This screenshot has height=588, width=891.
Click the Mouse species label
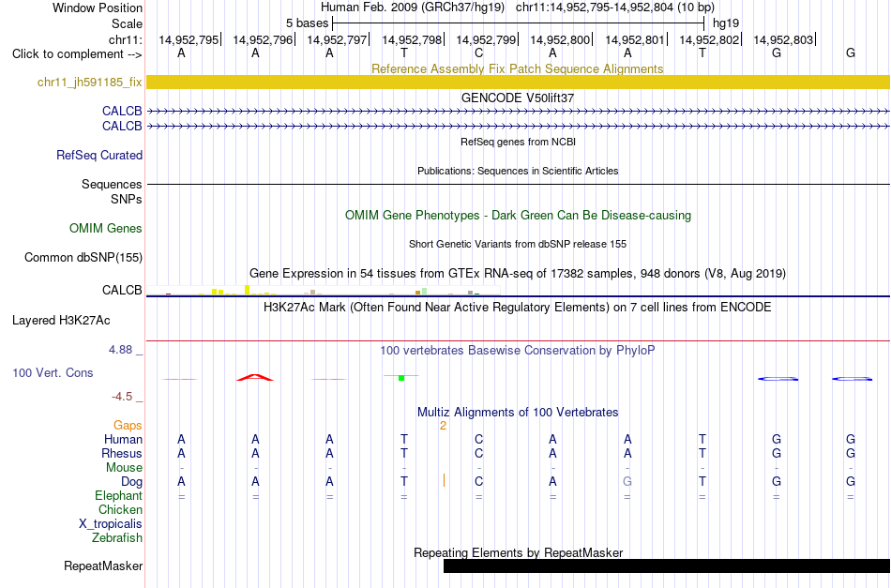click(124, 468)
